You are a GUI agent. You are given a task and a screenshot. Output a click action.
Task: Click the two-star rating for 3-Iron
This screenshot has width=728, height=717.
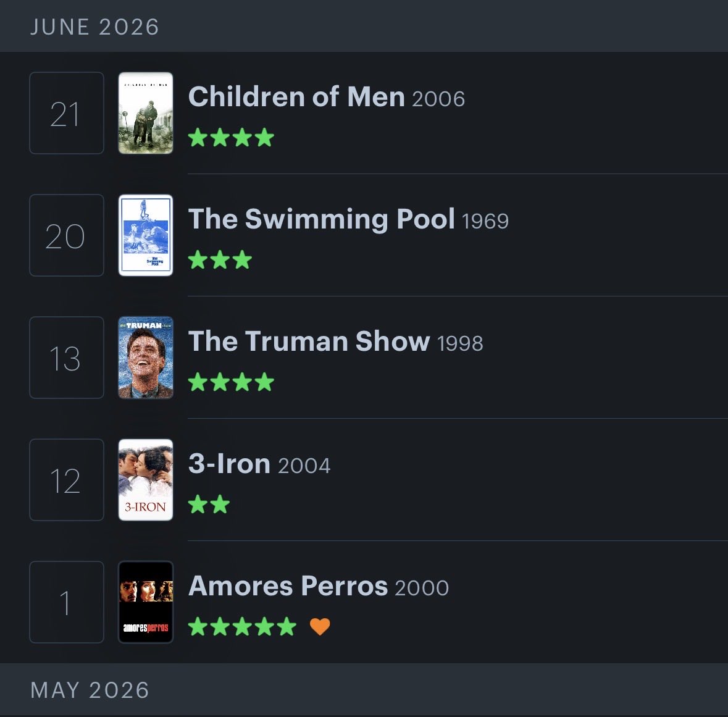tap(209, 505)
